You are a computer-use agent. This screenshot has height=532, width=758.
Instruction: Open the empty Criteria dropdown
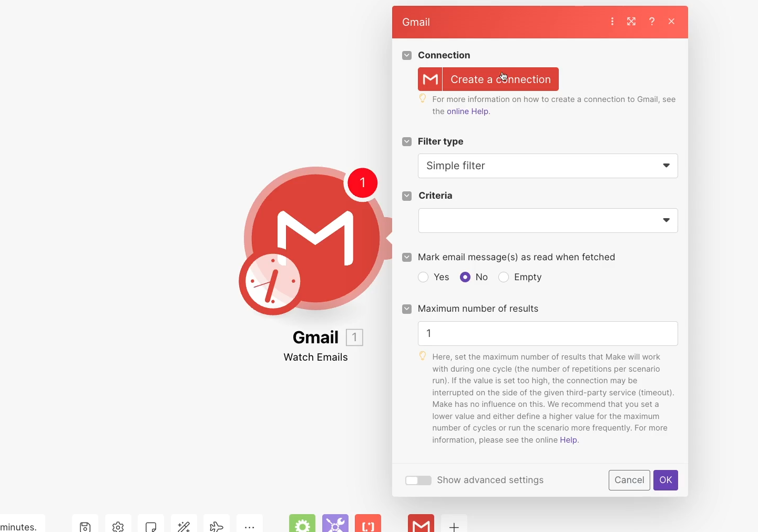pos(548,221)
